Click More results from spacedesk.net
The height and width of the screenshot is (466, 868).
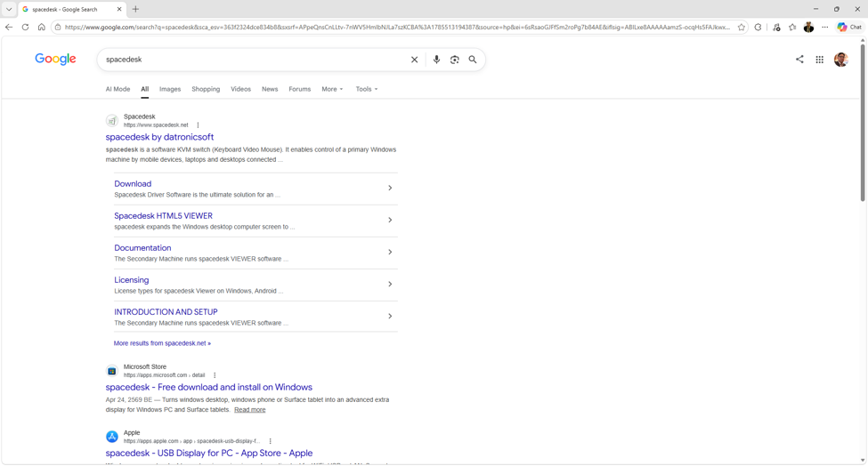pyautogui.click(x=162, y=343)
